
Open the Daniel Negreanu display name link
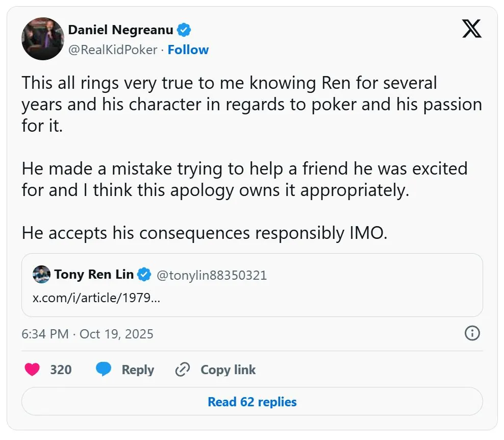pyautogui.click(x=120, y=30)
